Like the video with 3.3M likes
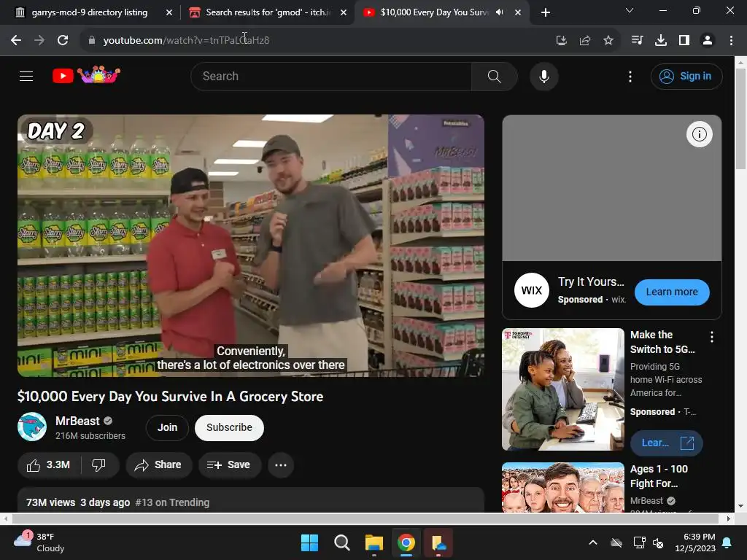Screen dimensions: 747x560 click(x=49, y=464)
